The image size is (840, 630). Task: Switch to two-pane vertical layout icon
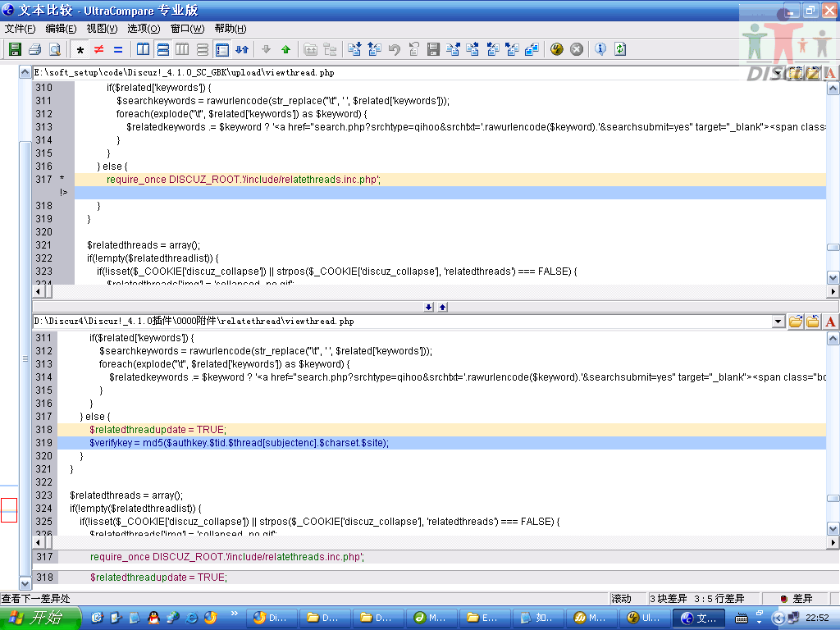tap(143, 50)
